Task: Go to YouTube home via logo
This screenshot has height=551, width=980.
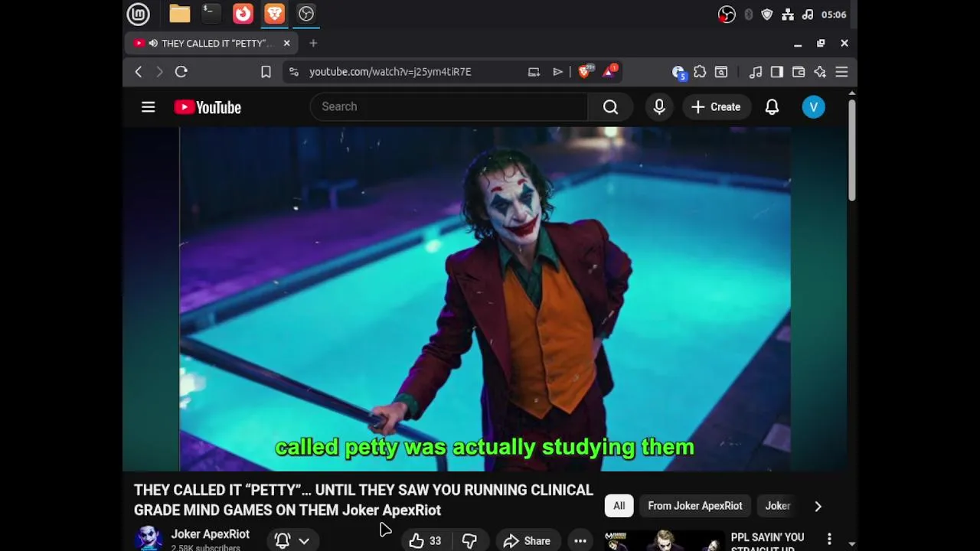Action: 207,107
